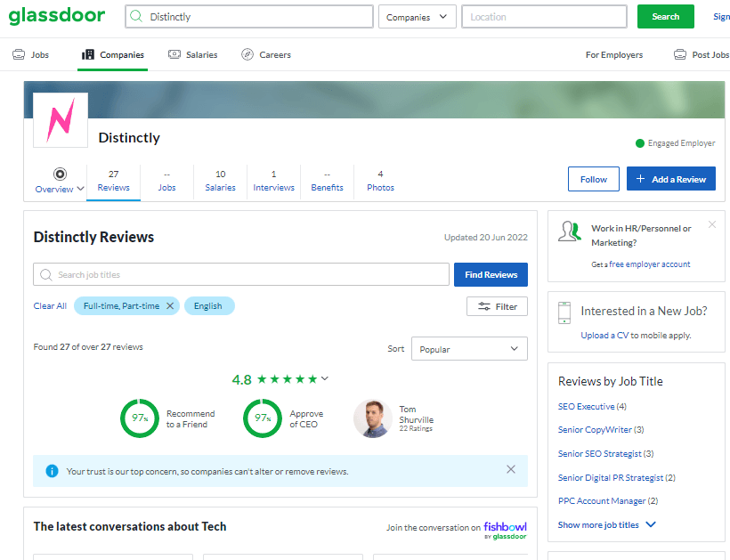Focus the company search field containing Distinctly
This screenshot has height=560, width=730.
point(249,17)
